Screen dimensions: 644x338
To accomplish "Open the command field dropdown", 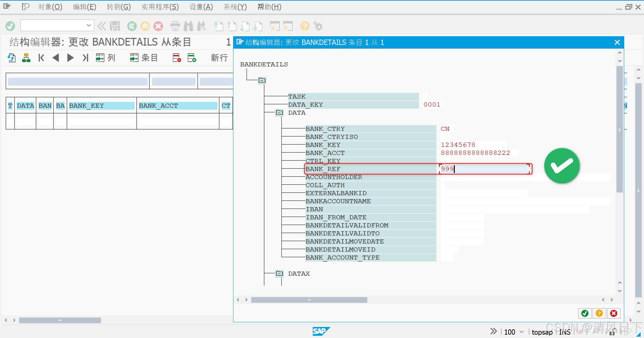I will pos(89,25).
